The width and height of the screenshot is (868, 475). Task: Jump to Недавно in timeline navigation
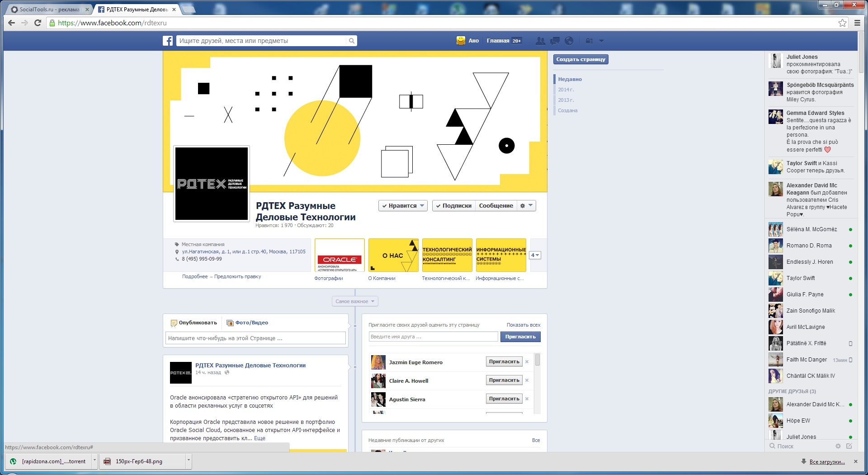570,79
